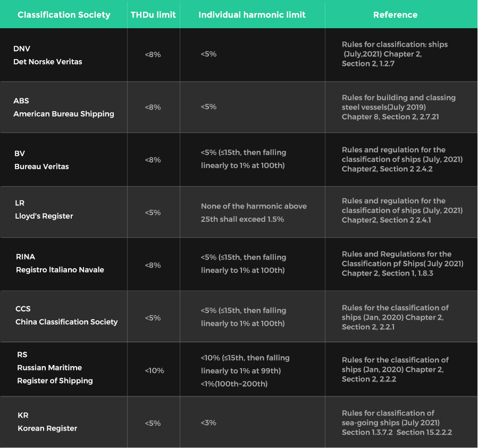Click the RS individual limit '<1%(100th~200th)' text
478x448 pixels.
click(234, 384)
